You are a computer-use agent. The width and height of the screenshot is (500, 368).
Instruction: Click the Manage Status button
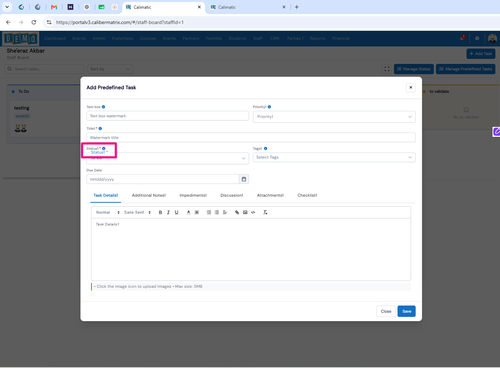click(414, 69)
